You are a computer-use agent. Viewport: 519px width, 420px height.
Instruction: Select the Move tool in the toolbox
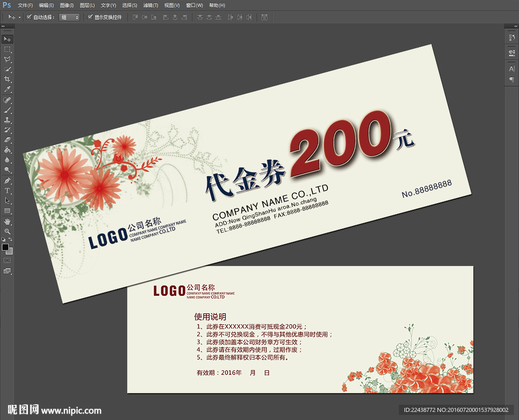pyautogui.click(x=7, y=39)
